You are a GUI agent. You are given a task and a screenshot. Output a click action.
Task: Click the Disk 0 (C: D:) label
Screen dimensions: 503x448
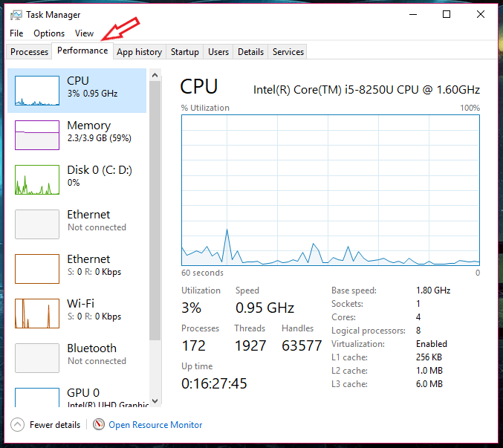click(x=100, y=170)
